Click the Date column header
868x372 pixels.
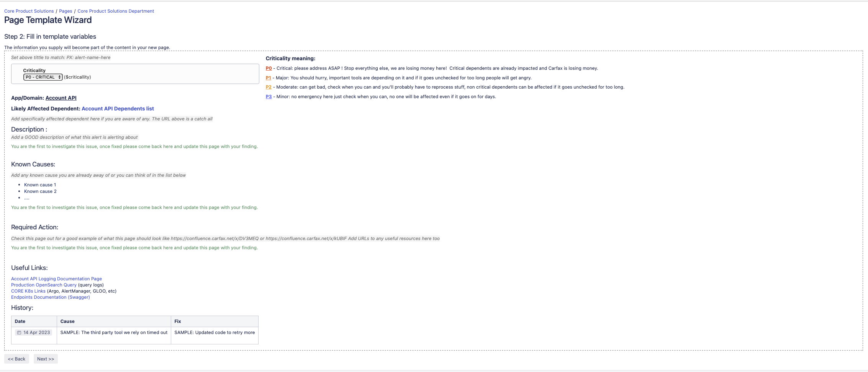(34, 321)
